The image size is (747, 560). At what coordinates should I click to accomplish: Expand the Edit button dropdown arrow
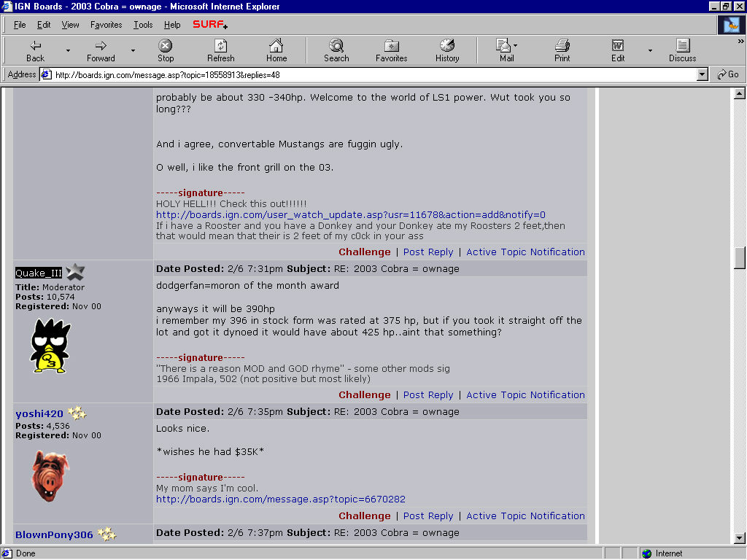click(650, 50)
